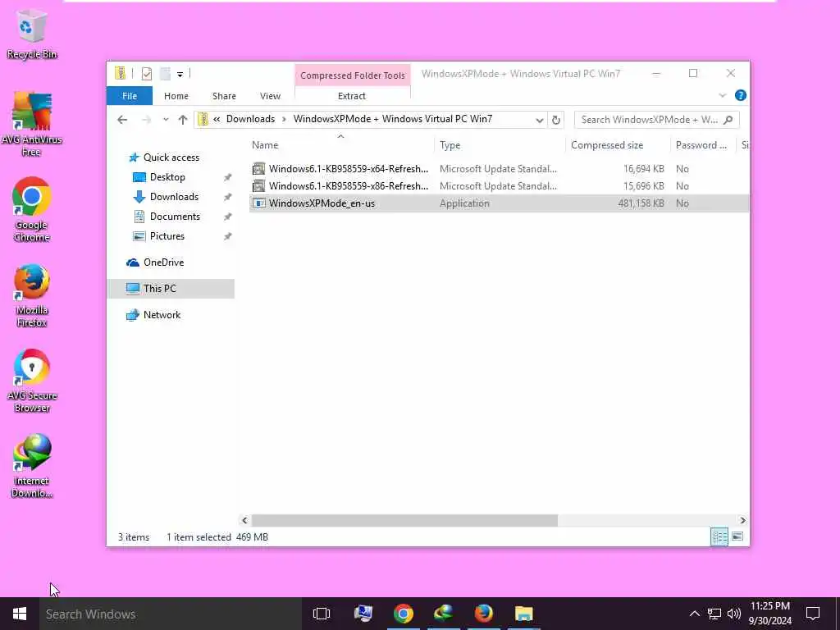The image size is (840, 630).
Task: Launch AVG Secure Browser desktop shortcut
Action: pos(32,381)
